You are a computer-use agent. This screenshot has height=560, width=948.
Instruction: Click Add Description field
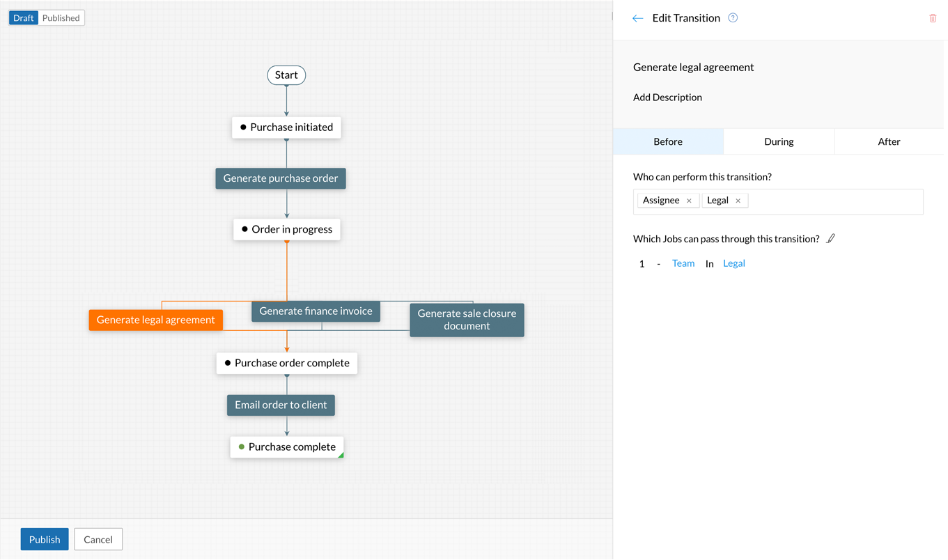tap(667, 97)
